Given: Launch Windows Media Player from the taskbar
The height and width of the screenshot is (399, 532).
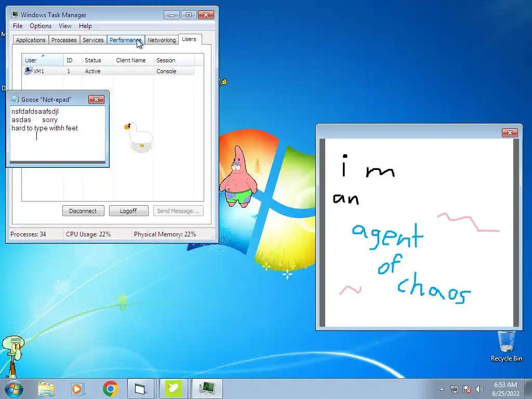Looking at the screenshot, I should click(78, 389).
